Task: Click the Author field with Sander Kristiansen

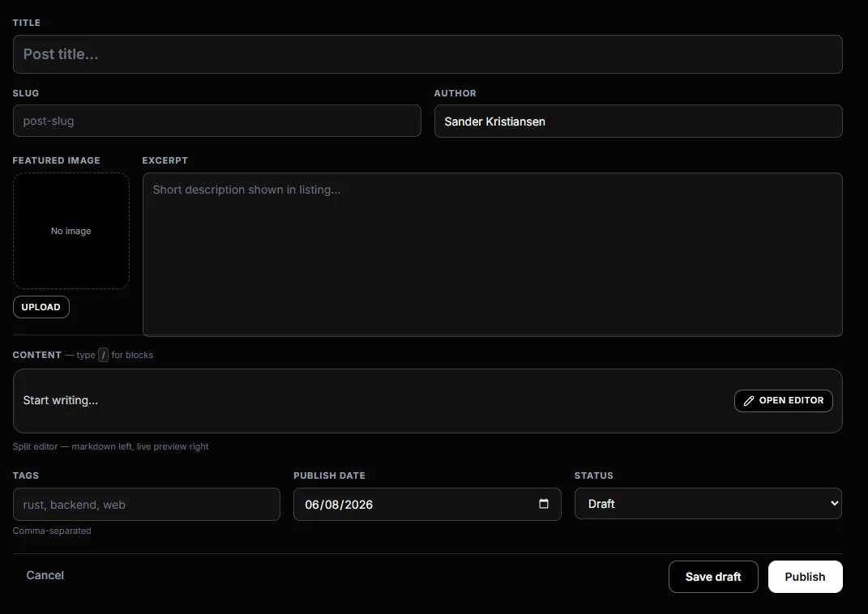Action: (639, 122)
